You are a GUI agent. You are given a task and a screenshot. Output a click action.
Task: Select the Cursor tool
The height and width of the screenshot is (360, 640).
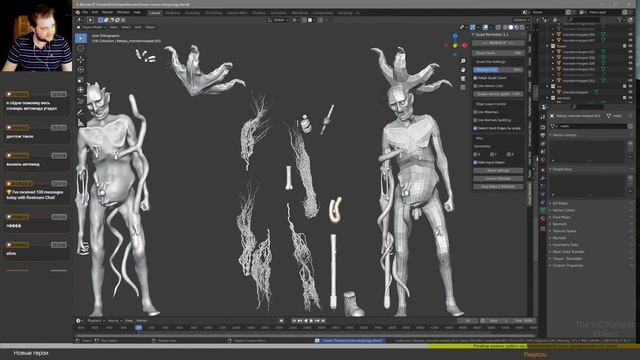click(81, 48)
